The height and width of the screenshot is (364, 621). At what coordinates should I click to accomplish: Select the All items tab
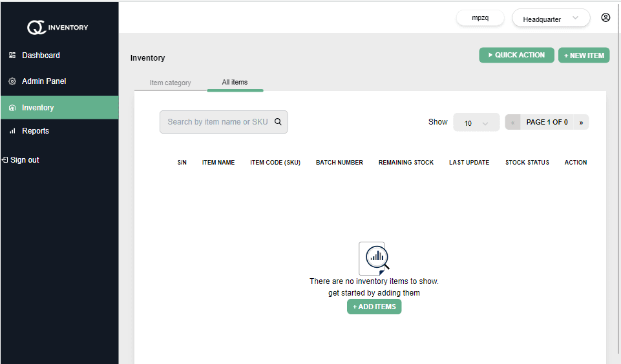coord(235,83)
